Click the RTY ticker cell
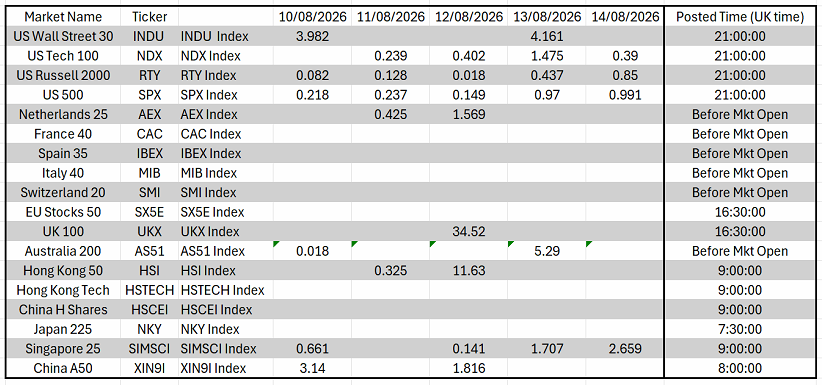The width and height of the screenshot is (822, 385). 149,76
